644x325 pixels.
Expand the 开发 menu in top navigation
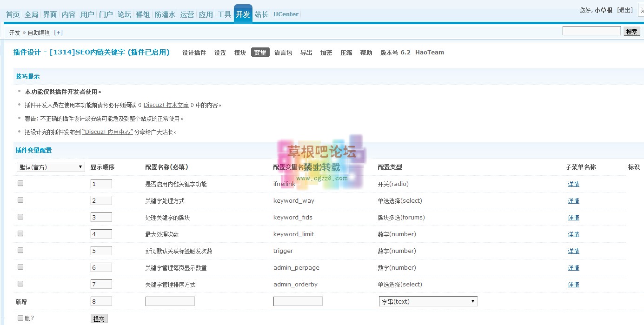point(243,14)
